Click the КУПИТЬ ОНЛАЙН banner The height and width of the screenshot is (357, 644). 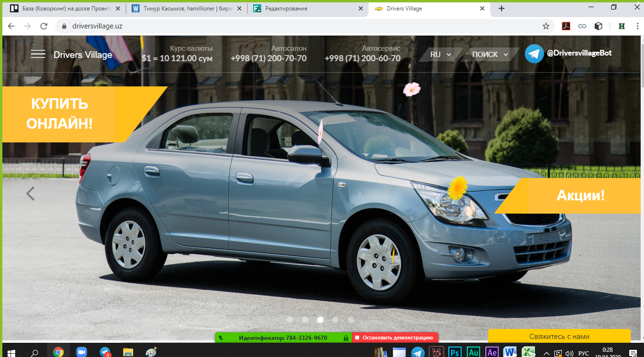click(x=59, y=113)
